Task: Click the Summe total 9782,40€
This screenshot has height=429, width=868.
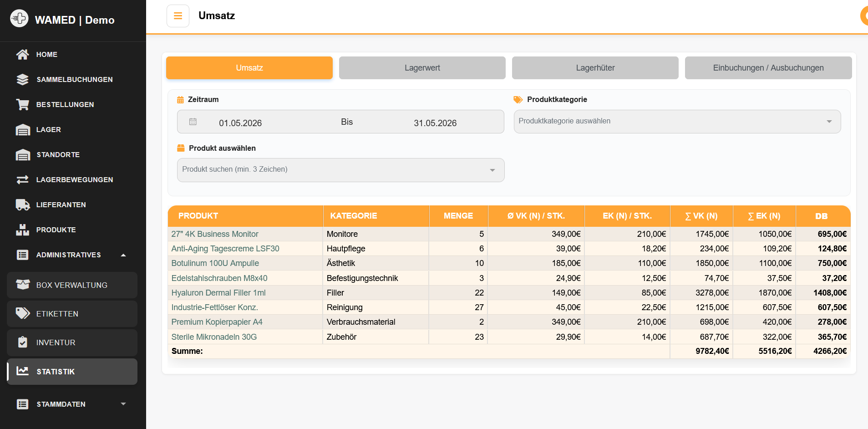Action: point(712,351)
